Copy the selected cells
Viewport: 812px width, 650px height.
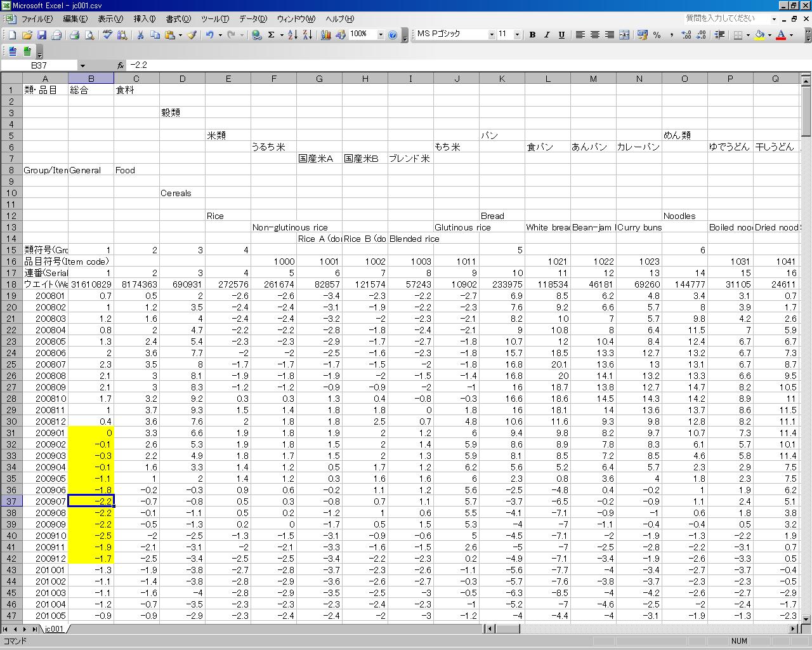(155, 35)
